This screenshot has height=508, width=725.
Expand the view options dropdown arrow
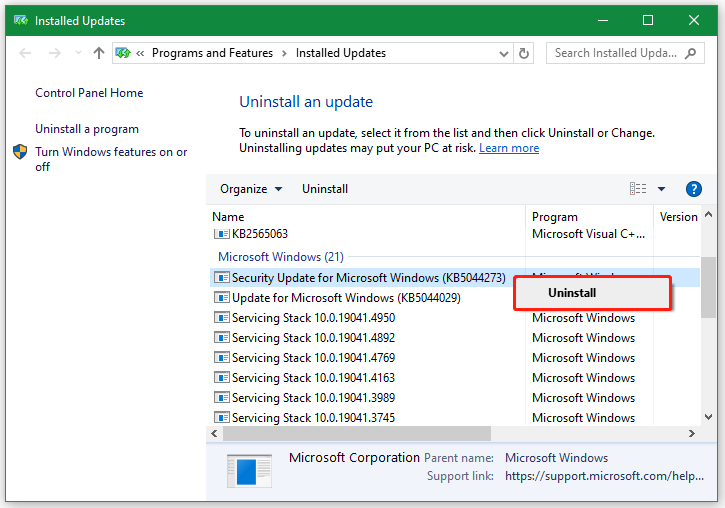click(661, 189)
